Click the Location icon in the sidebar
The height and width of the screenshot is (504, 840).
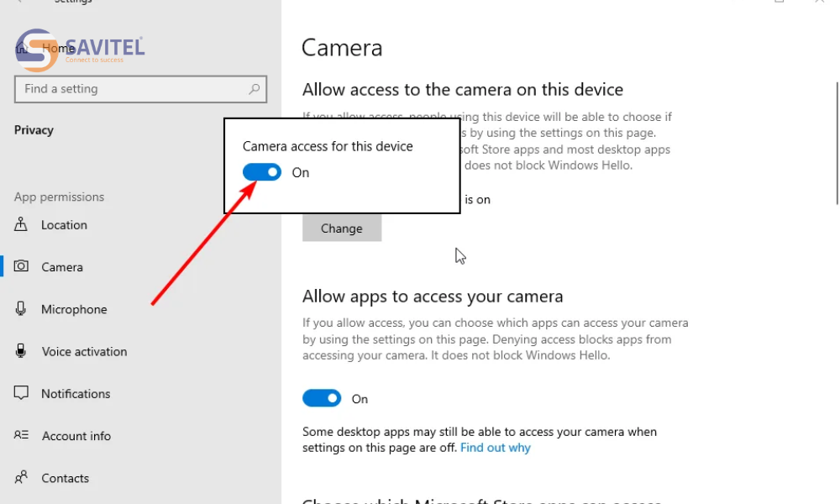coord(21,224)
